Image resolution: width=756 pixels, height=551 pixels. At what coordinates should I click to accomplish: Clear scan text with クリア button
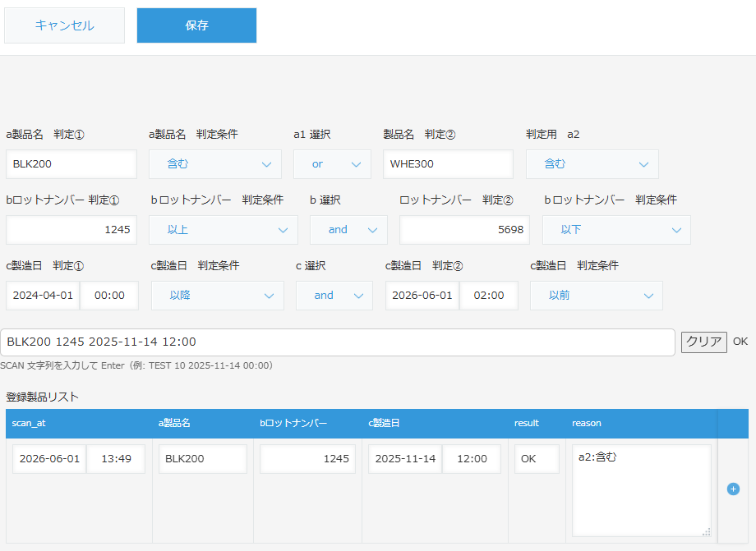click(703, 342)
